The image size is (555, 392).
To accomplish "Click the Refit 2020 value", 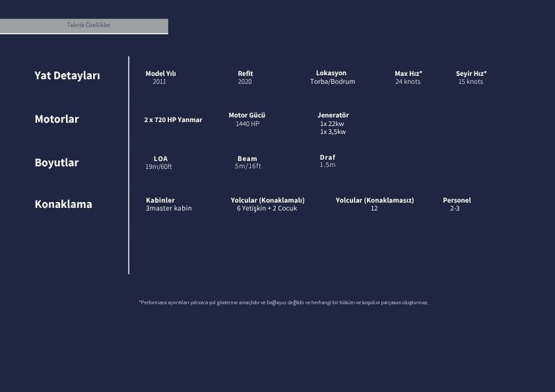I will pyautogui.click(x=245, y=81).
